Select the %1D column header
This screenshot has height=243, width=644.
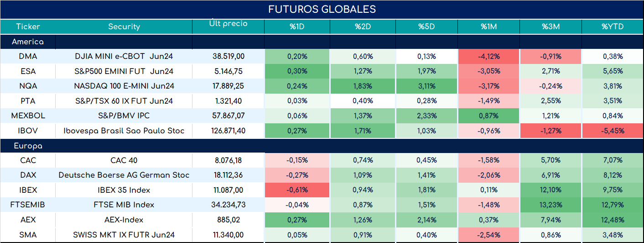(x=297, y=26)
